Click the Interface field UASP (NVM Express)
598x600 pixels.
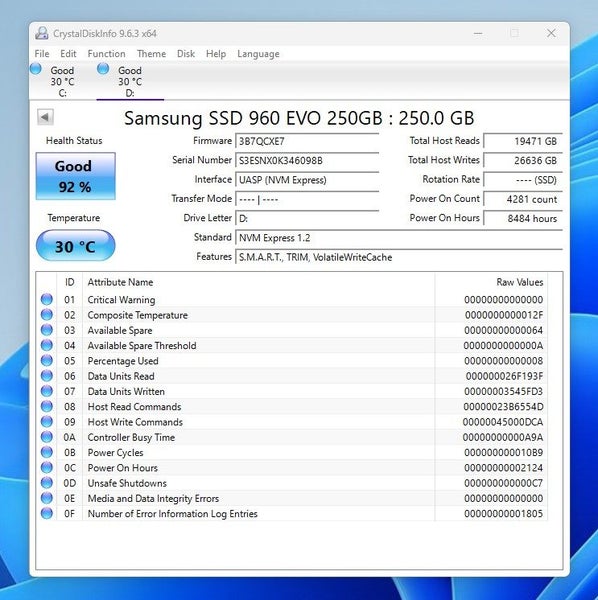tap(307, 180)
